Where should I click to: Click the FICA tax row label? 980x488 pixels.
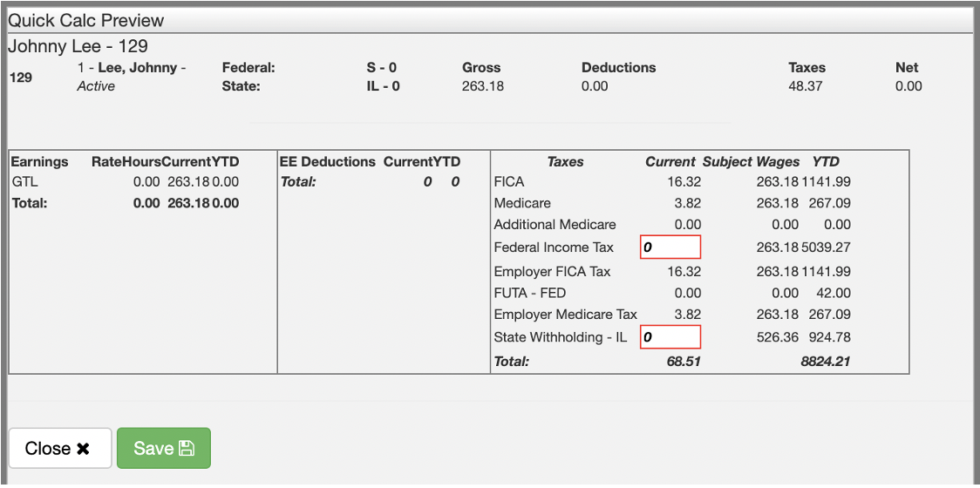coord(510,182)
